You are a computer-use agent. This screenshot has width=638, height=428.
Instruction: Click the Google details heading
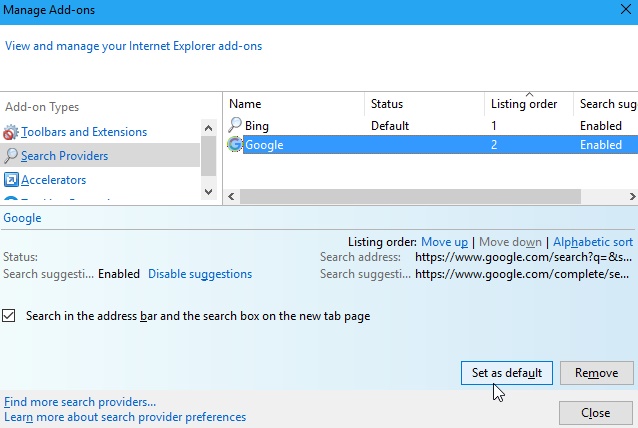[22, 218]
